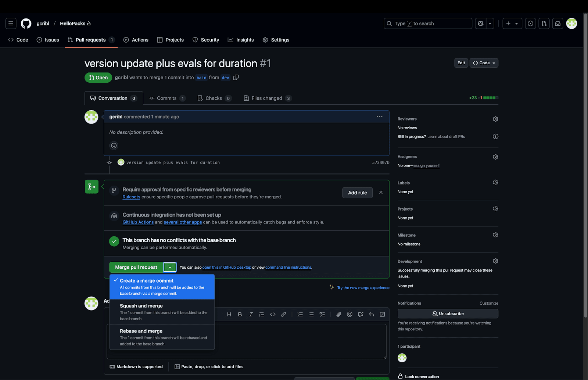Viewport: 588px width, 380px height.
Task: Click the emoji reaction smiley icon
Action: [114, 146]
